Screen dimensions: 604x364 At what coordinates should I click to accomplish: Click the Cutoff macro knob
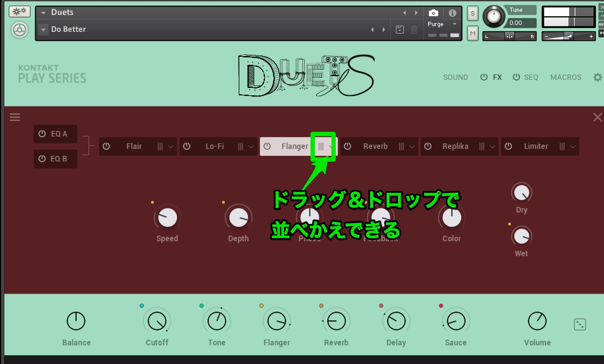pos(157,321)
